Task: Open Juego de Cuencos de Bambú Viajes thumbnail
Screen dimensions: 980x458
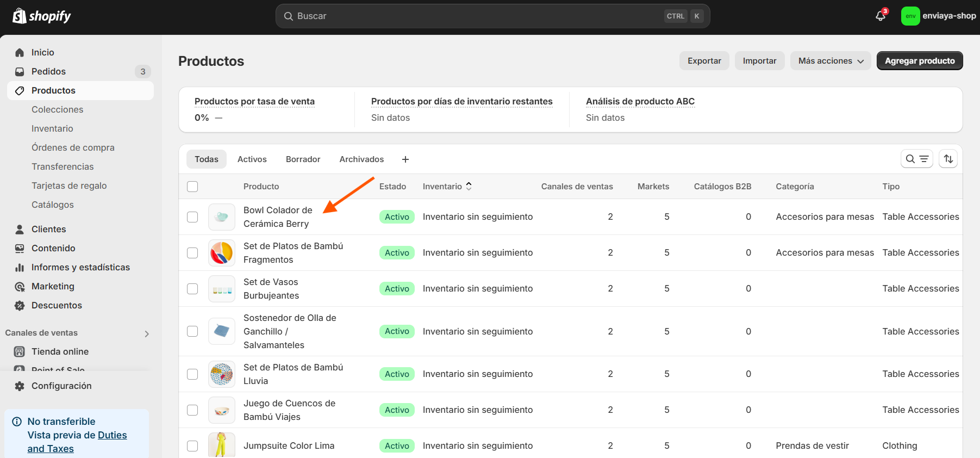Action: tap(222, 410)
